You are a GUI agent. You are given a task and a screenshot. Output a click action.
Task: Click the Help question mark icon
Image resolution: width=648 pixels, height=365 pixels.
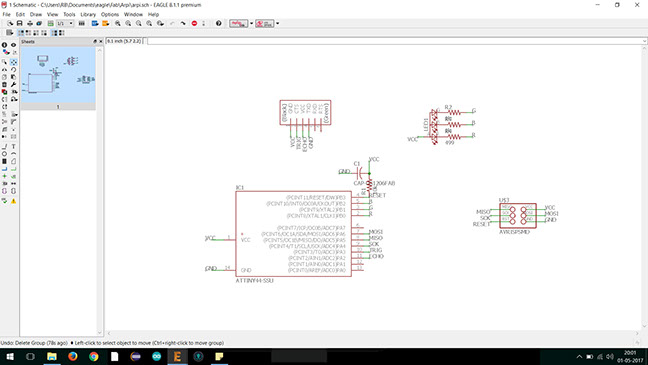point(219,24)
